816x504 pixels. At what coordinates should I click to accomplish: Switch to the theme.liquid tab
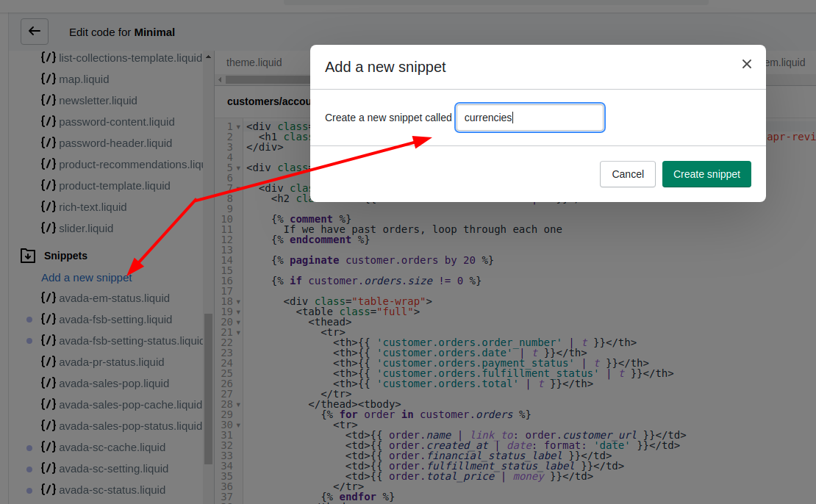(254, 62)
